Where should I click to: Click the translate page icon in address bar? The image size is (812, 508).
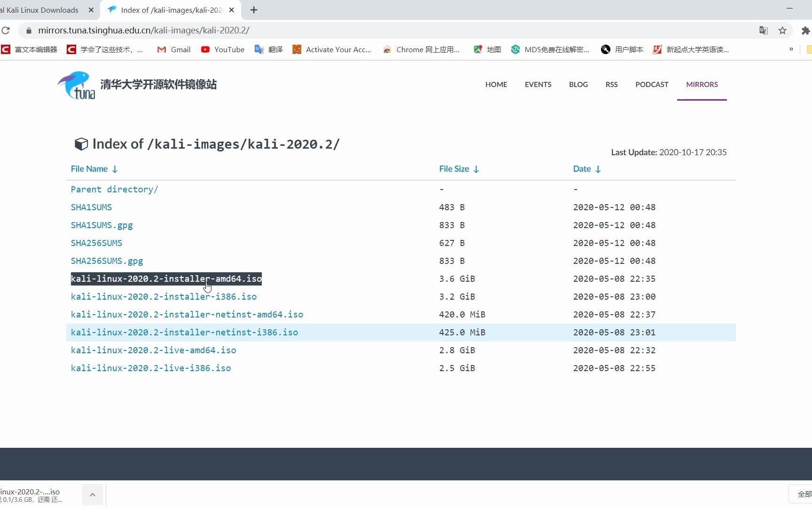[764, 31]
